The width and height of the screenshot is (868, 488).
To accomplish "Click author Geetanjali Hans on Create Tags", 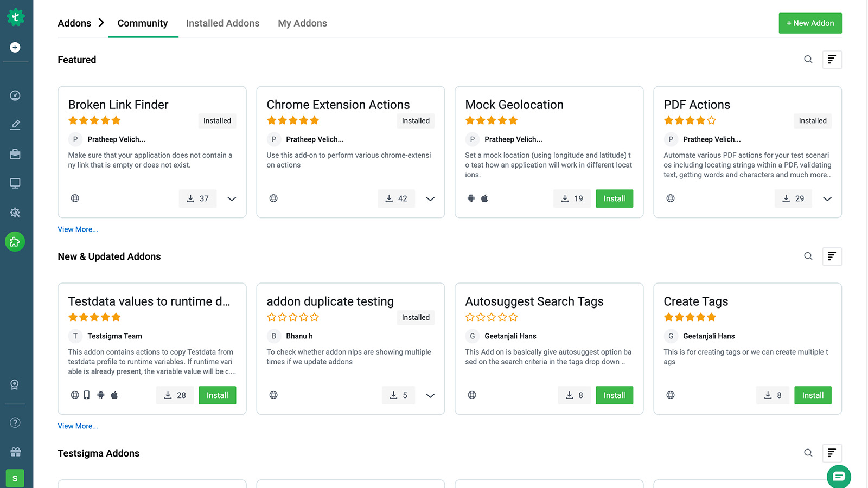I will [x=709, y=336].
